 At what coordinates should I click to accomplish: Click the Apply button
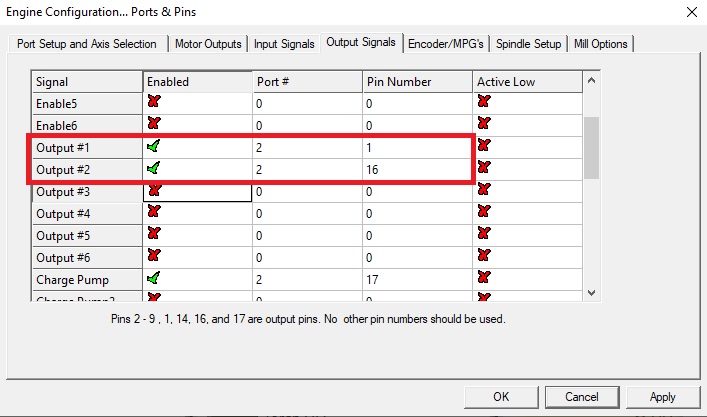[x=662, y=397]
